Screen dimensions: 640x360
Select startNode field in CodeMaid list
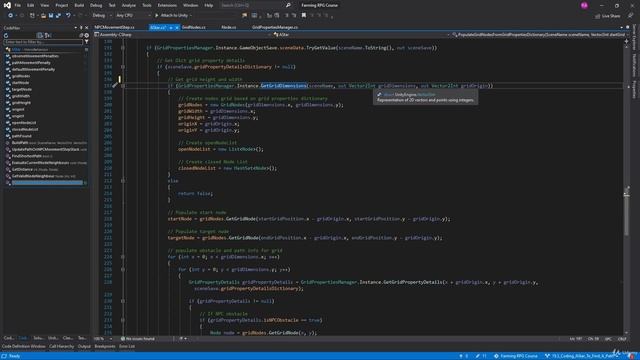coord(20,83)
